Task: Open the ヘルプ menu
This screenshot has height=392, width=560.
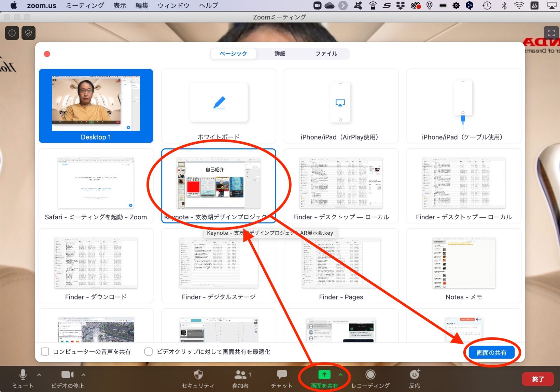Action: coord(209,5)
